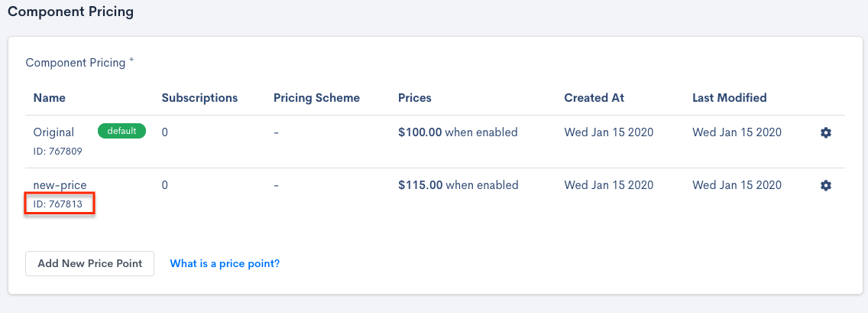Click the green default badge

[x=121, y=131]
